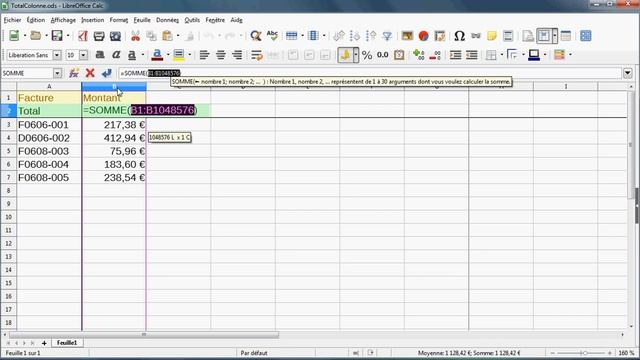This screenshot has width=640, height=360.
Task: Open the currency format dropdown arrow
Action: (356, 55)
